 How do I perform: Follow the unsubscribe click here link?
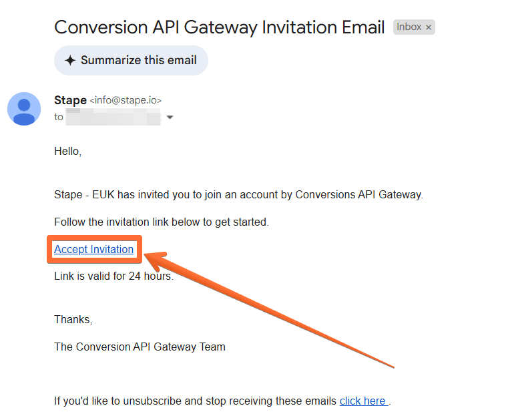pos(364,401)
